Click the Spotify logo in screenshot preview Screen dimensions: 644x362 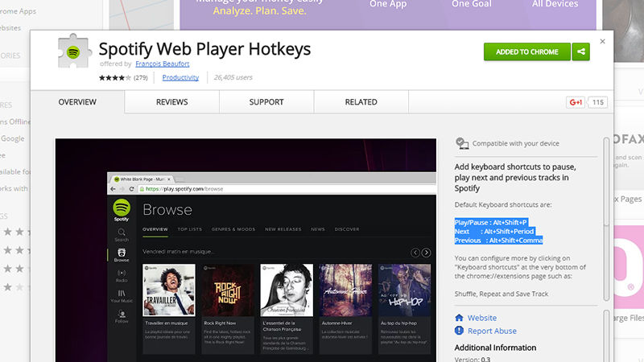[x=122, y=208]
